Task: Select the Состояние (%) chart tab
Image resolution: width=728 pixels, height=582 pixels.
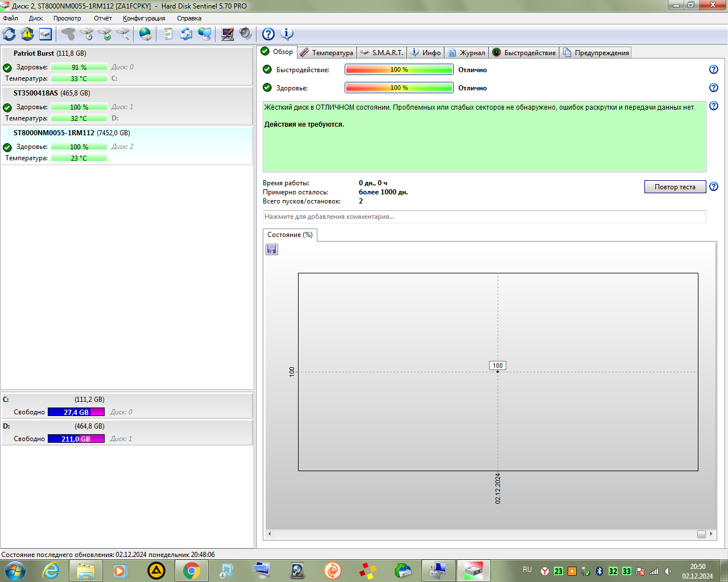Action: pyautogui.click(x=290, y=235)
